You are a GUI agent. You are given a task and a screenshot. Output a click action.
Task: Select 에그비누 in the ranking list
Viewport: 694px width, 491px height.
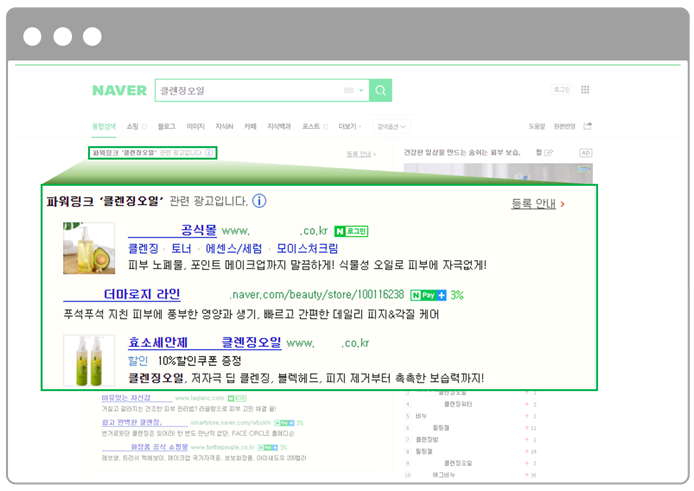(x=443, y=475)
